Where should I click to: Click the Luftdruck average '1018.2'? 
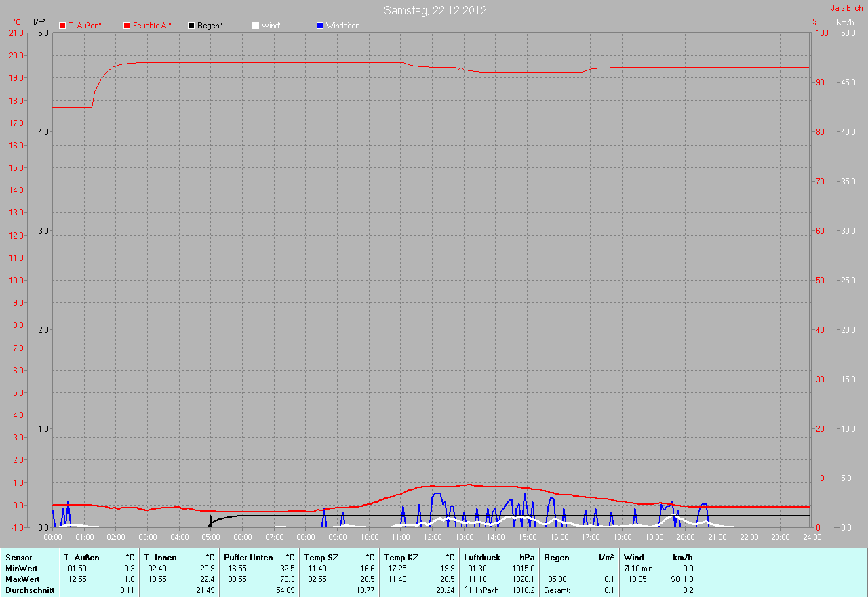click(524, 590)
